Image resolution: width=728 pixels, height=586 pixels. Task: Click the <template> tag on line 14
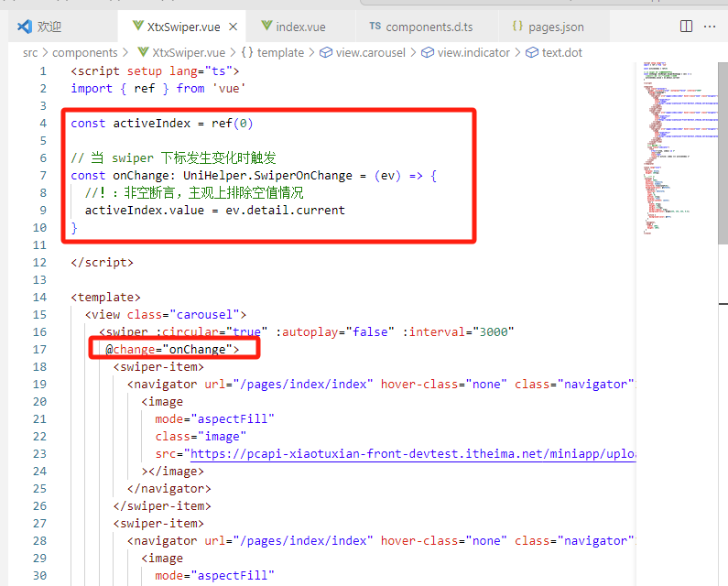click(x=105, y=298)
